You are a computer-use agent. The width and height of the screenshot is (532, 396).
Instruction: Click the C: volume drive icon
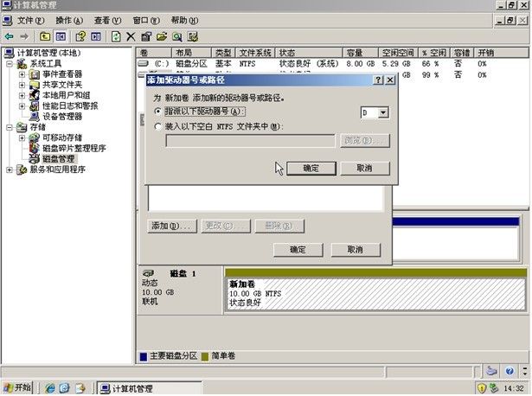click(x=144, y=63)
